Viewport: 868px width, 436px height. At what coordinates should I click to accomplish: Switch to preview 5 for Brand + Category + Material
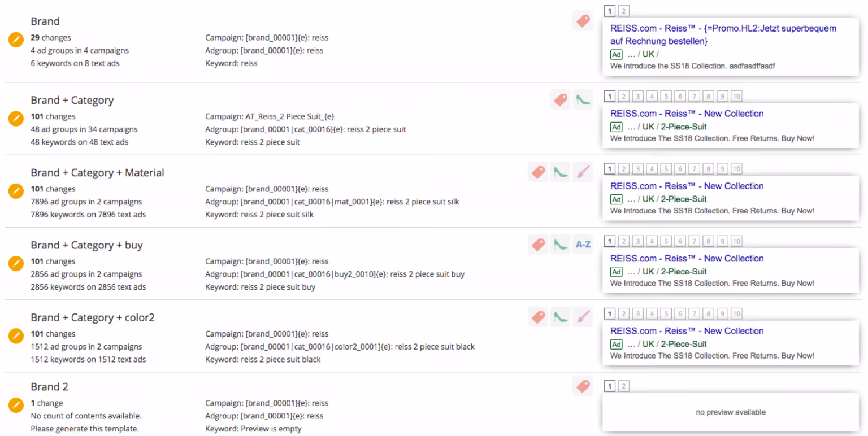[x=666, y=169]
